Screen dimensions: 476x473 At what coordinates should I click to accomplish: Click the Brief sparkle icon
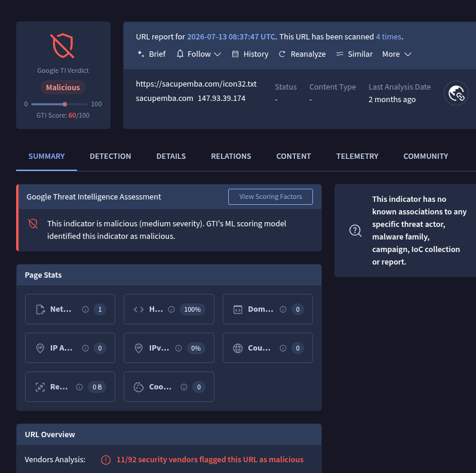[x=140, y=54]
